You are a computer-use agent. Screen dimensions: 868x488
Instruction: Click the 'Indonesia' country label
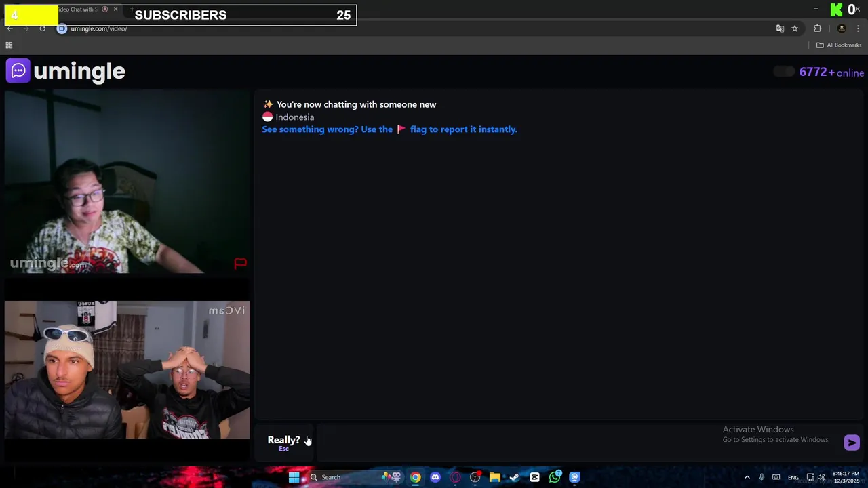coord(294,117)
